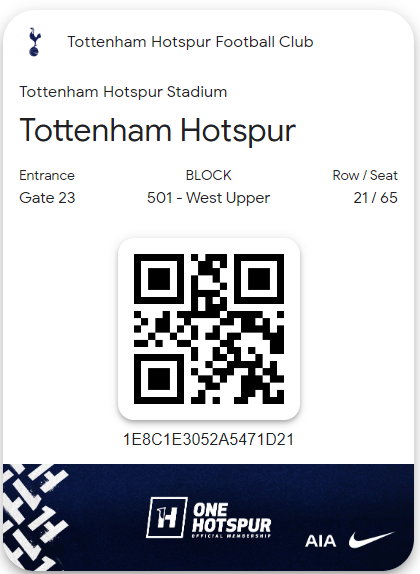Image resolution: width=420 pixels, height=574 pixels.
Task: Click the 1H square badge icon
Action: tap(167, 517)
